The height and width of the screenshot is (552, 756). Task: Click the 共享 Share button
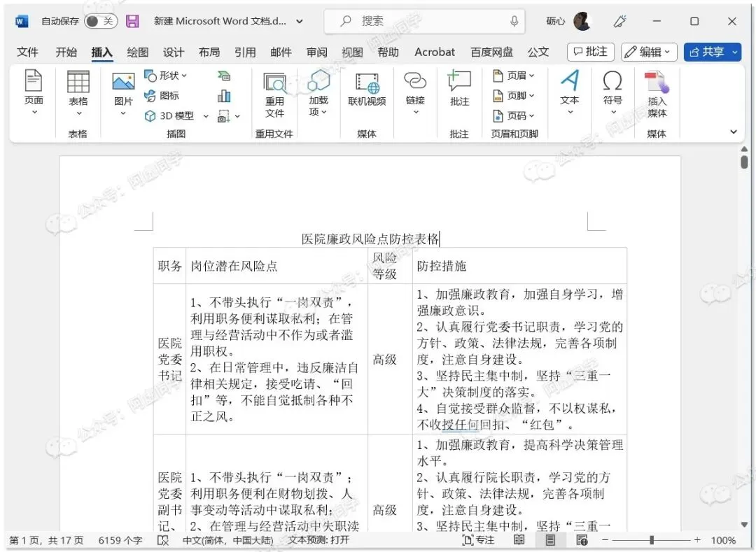(712, 52)
